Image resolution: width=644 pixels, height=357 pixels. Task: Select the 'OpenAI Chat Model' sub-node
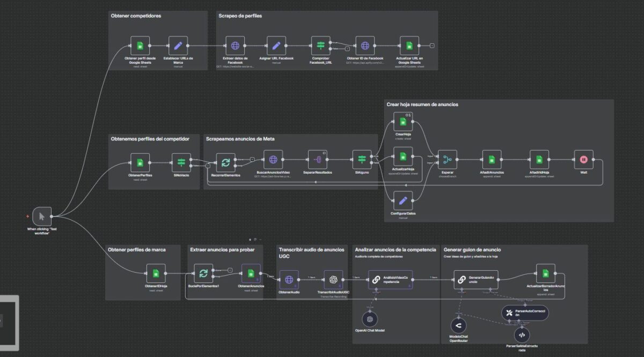click(x=369, y=319)
